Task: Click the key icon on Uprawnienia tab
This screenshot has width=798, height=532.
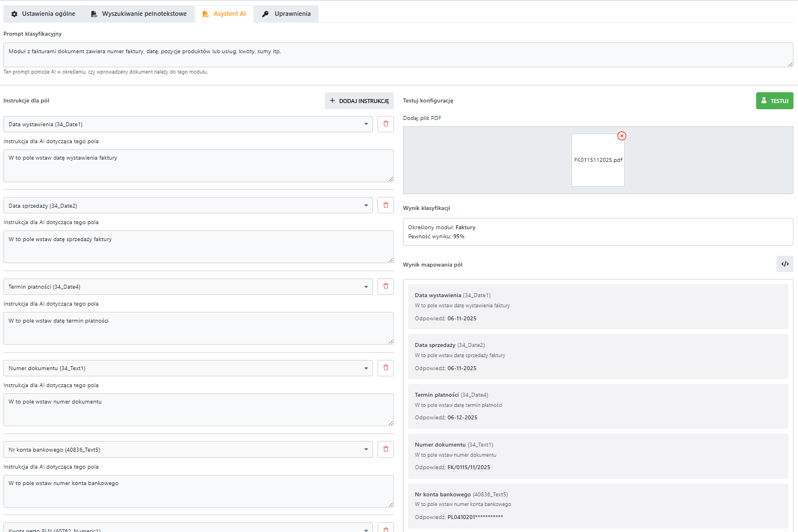Action: (265, 14)
